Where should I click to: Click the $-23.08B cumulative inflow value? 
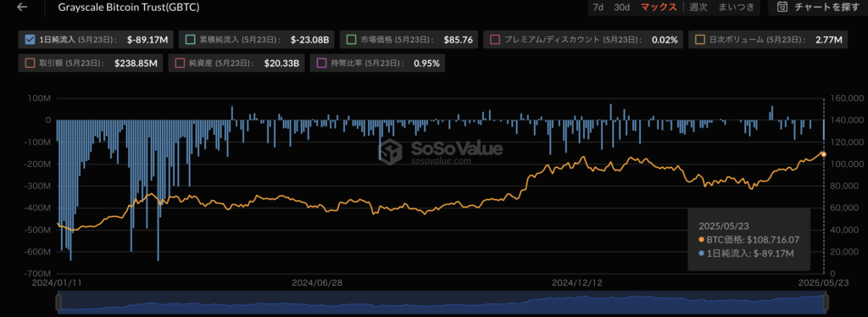click(x=310, y=40)
